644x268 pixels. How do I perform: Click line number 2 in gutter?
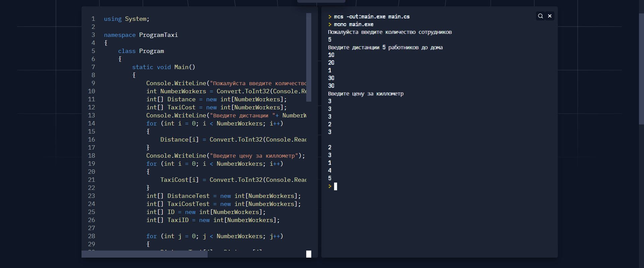93,27
